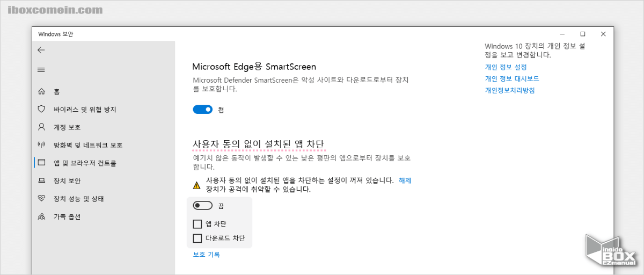Minimize the Windows 보안 window
The height and width of the screenshot is (275, 644).
[562, 34]
